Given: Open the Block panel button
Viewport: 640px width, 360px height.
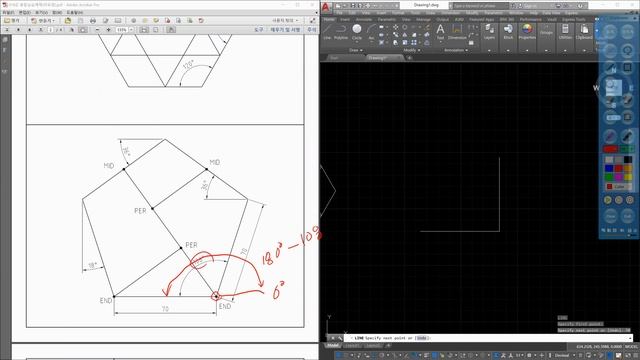Looking at the screenshot, I should [x=508, y=31].
